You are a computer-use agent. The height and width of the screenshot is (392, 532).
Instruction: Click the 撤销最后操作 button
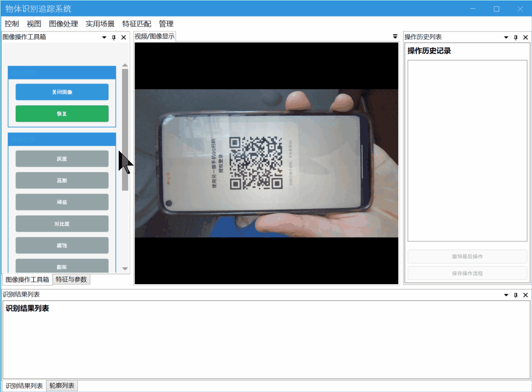pyautogui.click(x=467, y=256)
